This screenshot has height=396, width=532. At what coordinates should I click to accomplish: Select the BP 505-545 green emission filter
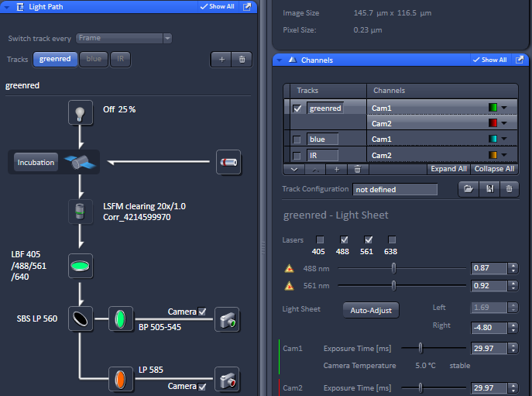120,319
